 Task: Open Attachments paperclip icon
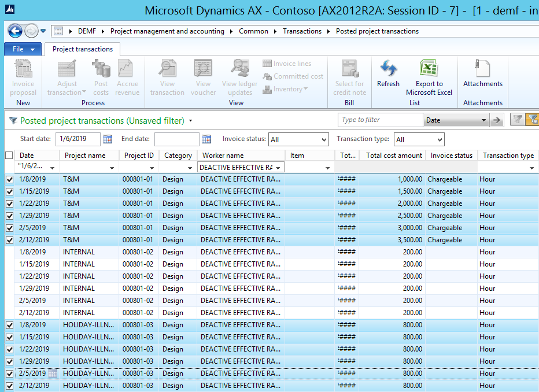tap(482, 69)
